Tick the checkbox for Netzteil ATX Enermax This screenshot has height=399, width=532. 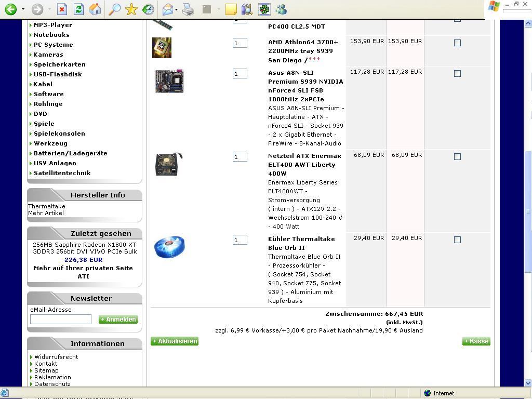tap(457, 156)
